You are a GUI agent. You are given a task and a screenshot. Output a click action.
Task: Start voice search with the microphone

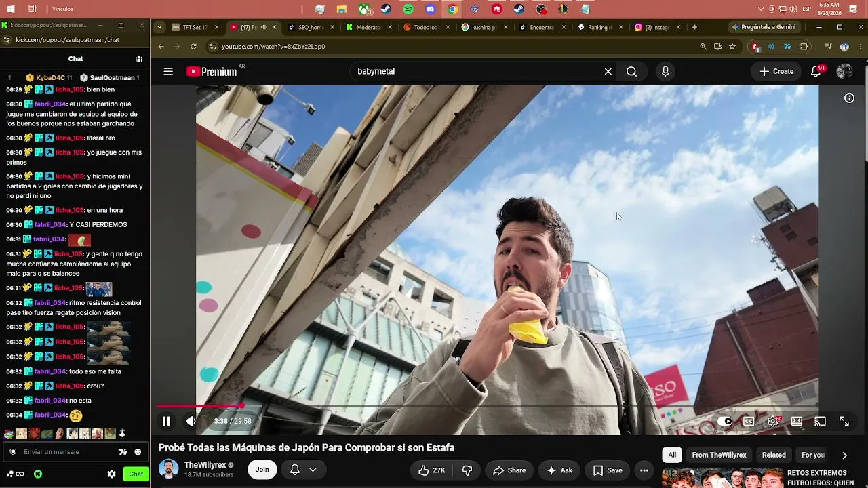pos(665,72)
